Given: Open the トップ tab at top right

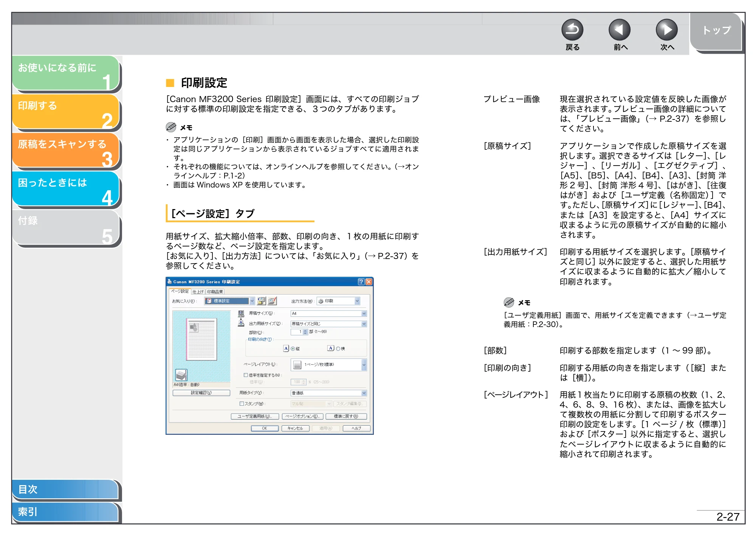Looking at the screenshot, I should tap(716, 31).
